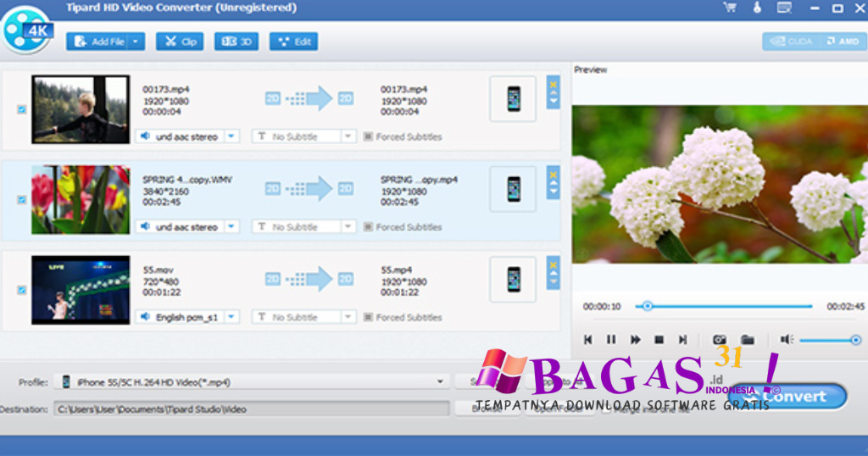Enable Forced Subtitles for SPRING video
This screenshot has height=456, width=868.
point(368,227)
